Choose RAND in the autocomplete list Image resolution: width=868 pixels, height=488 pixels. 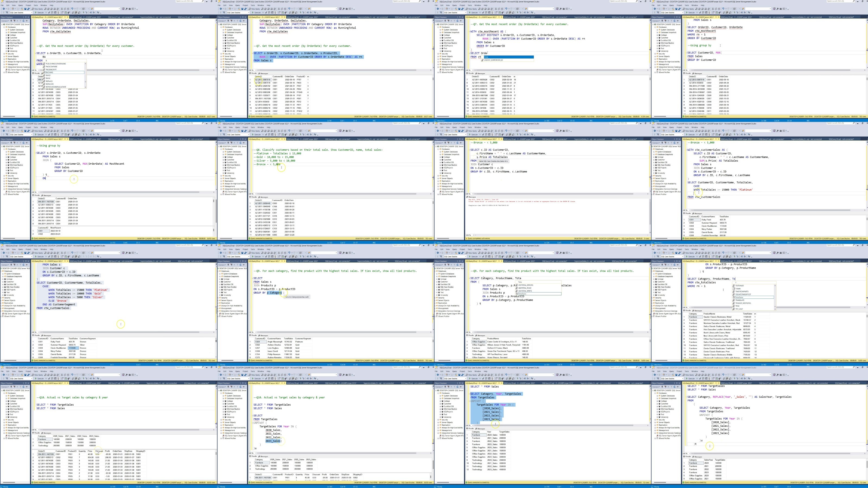[48, 75]
